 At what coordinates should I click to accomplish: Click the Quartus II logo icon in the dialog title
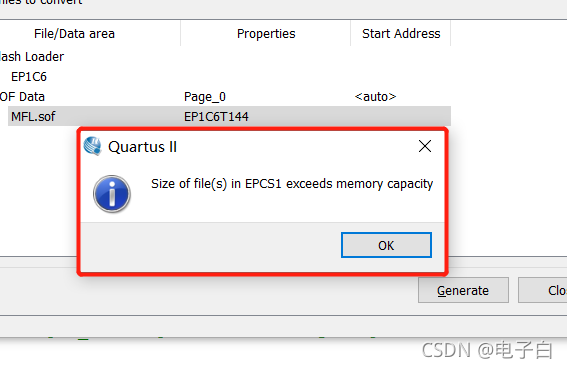click(92, 146)
